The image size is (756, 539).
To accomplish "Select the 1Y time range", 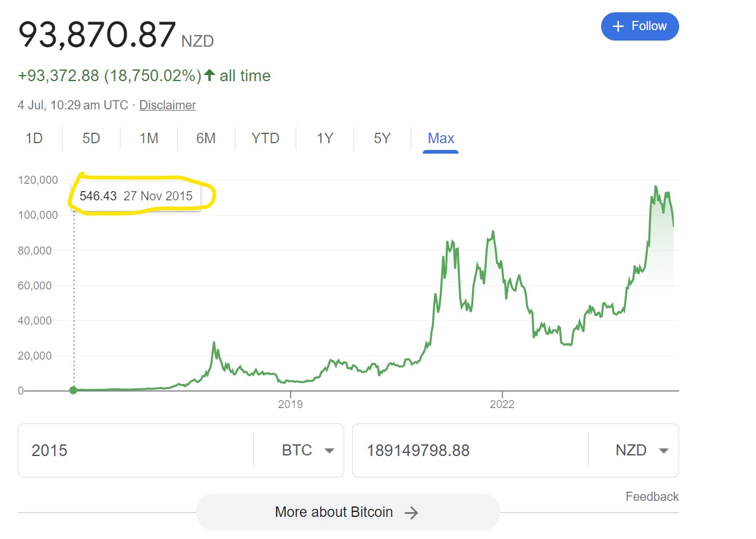I will pos(325,138).
